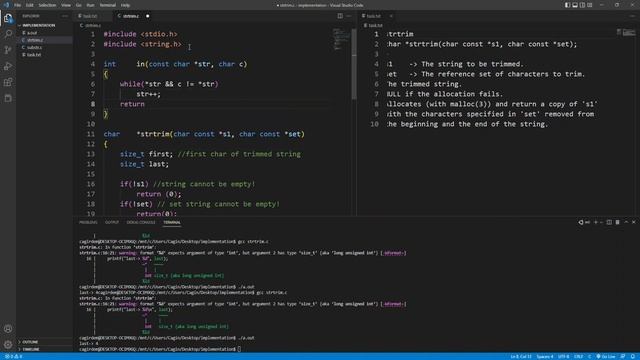Open the Accounts menu icon

point(8,329)
